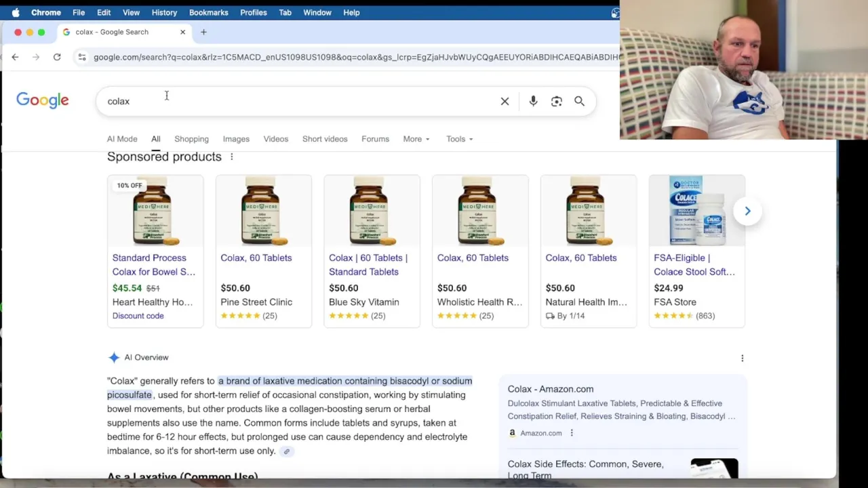
Task: Click the $24.99 FSA Store price
Action: pos(668,288)
